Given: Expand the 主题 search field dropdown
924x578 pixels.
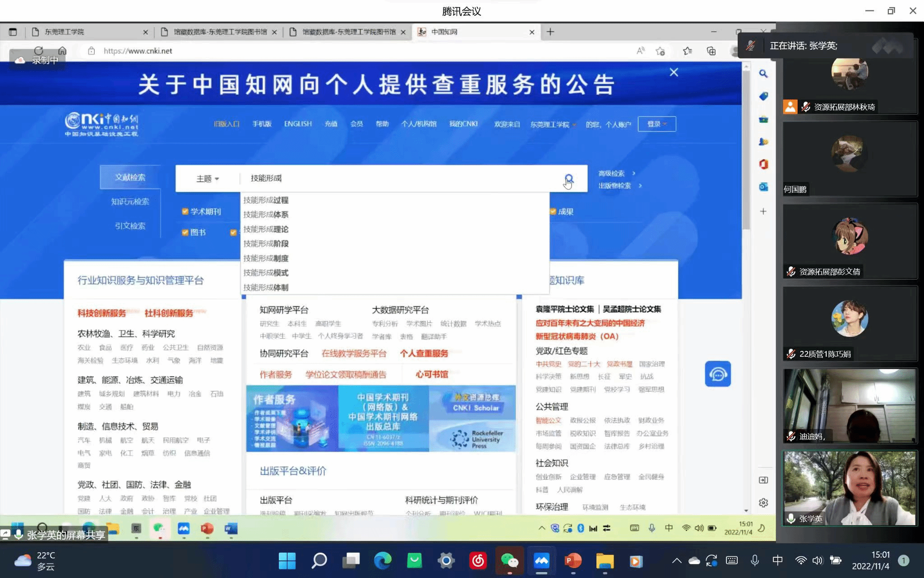Looking at the screenshot, I should 208,179.
